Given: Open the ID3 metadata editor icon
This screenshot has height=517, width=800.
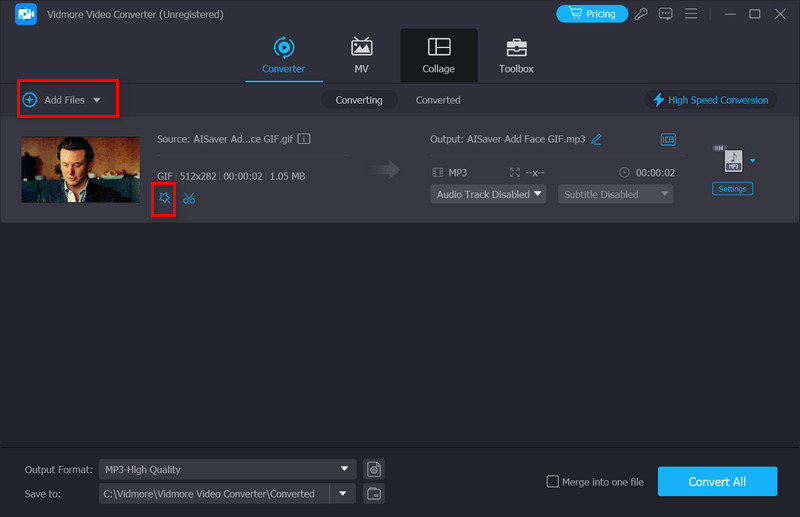Looking at the screenshot, I should click(x=668, y=139).
